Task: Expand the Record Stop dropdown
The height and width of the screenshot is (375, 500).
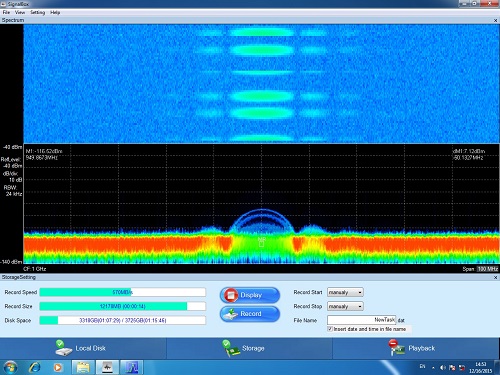Action: pos(345,306)
